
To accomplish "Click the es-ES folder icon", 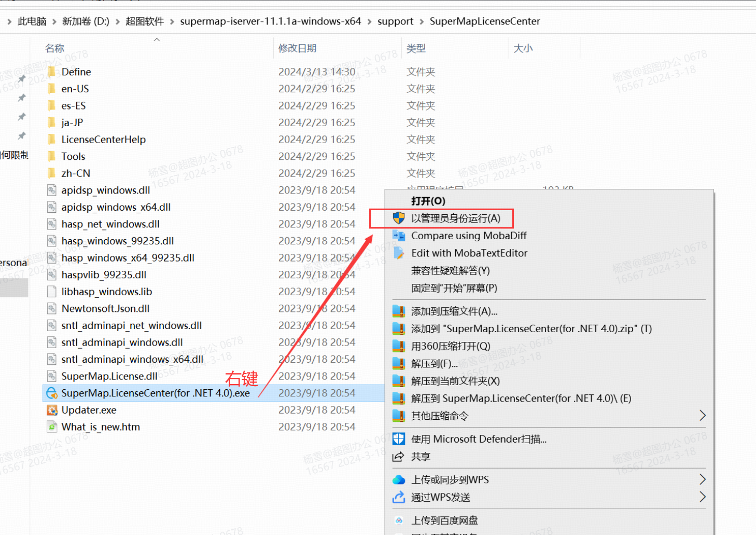I will 51,106.
